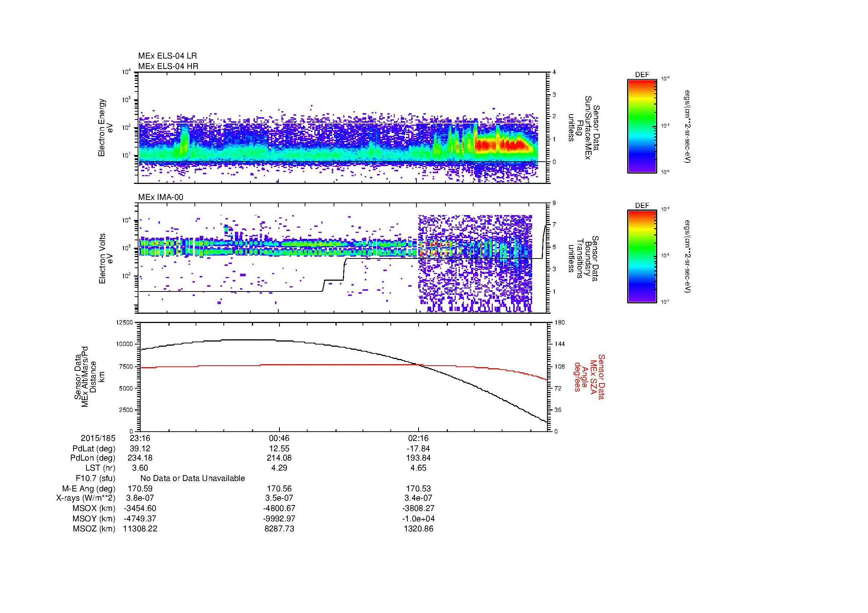This screenshot has height=613, width=868.
Task: Click the top color bar units 'ergs/(cm**2-sr-sec-eV)'
Action: click(x=688, y=126)
